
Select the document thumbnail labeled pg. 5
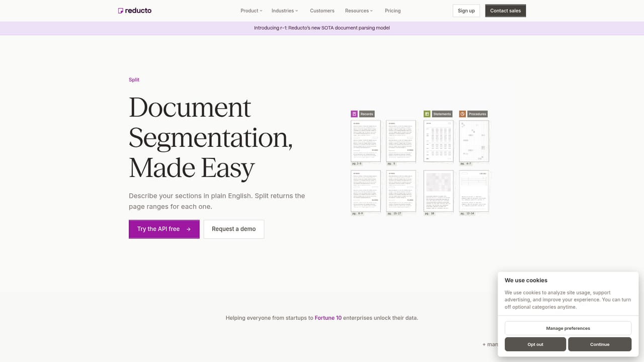(401, 141)
